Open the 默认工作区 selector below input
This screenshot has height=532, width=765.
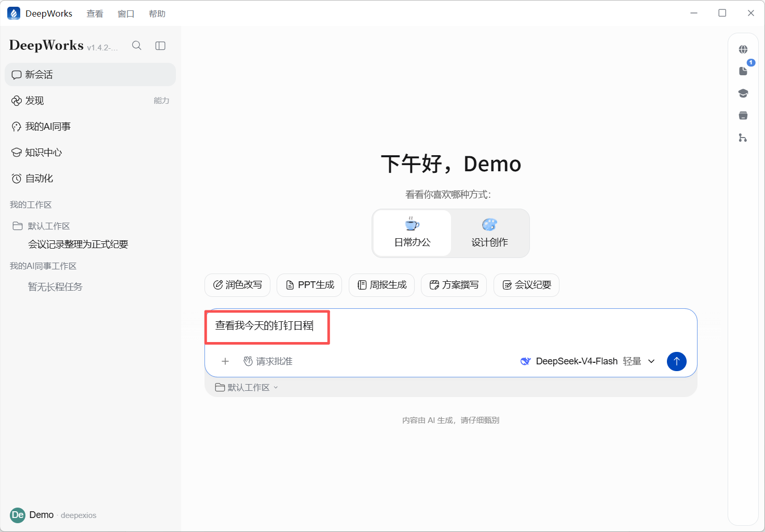coord(247,388)
